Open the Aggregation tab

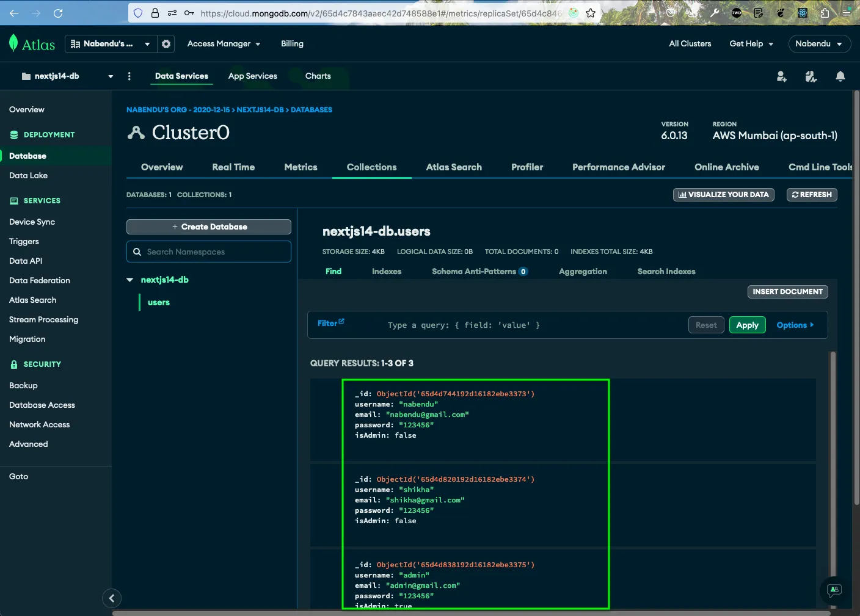[583, 272]
